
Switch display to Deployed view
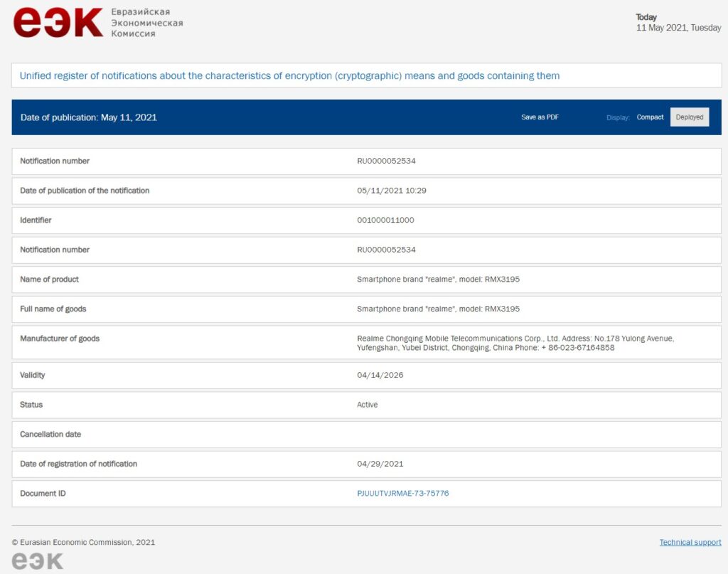[689, 117]
